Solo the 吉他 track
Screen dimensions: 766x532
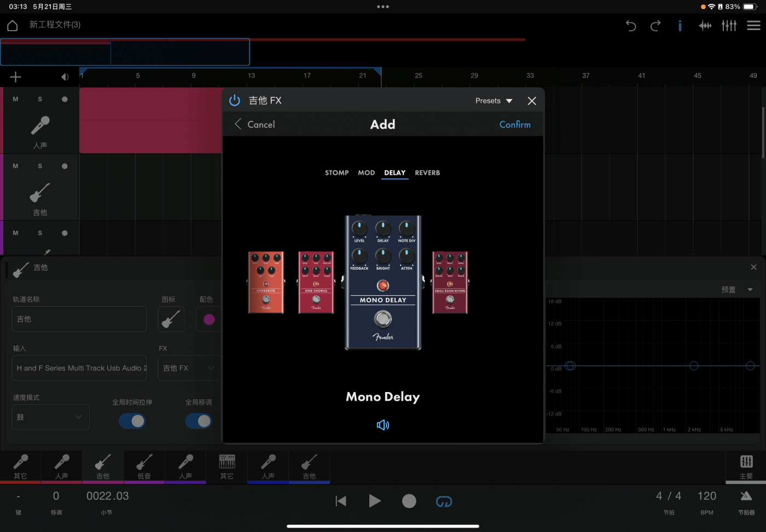(x=40, y=166)
